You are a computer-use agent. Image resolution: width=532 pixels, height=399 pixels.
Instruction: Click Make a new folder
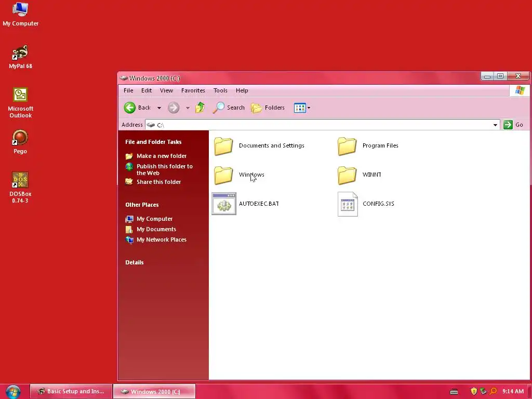tap(162, 156)
